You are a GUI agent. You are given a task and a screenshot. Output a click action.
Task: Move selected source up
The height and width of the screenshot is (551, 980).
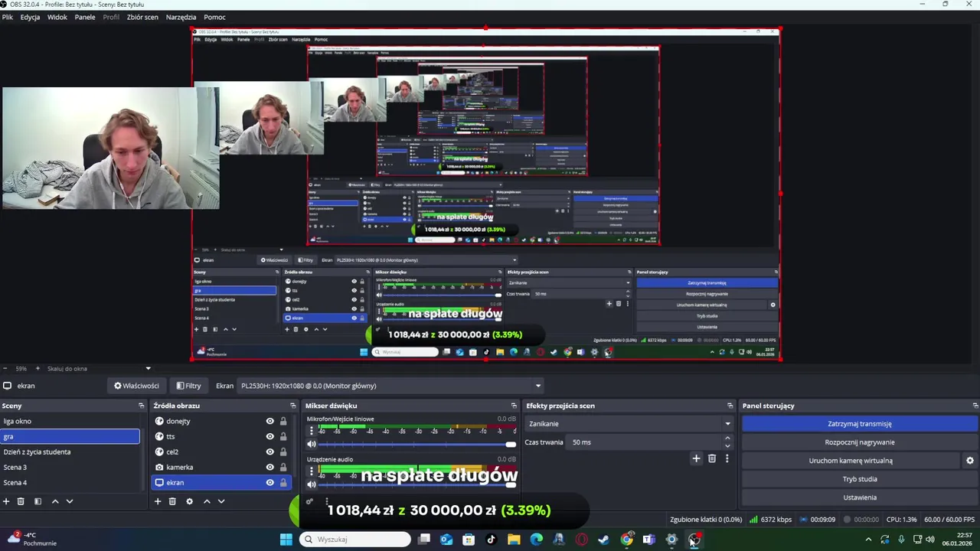207,501
